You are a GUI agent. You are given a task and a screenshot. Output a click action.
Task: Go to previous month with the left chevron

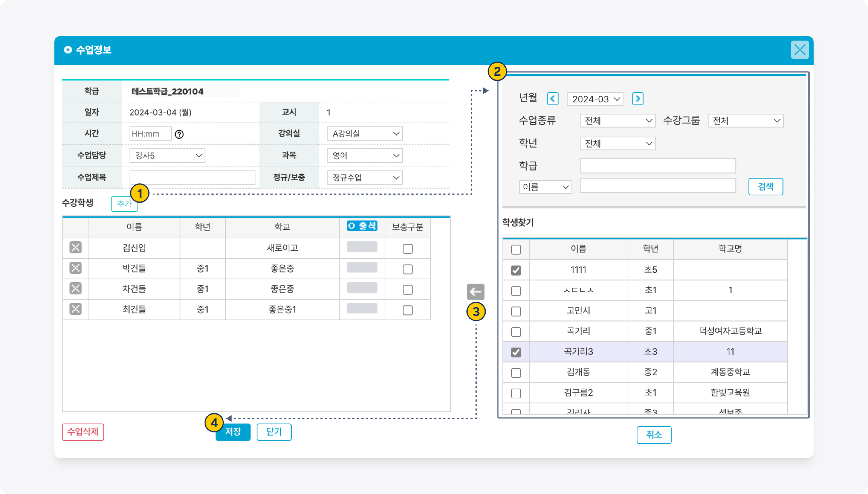(553, 99)
